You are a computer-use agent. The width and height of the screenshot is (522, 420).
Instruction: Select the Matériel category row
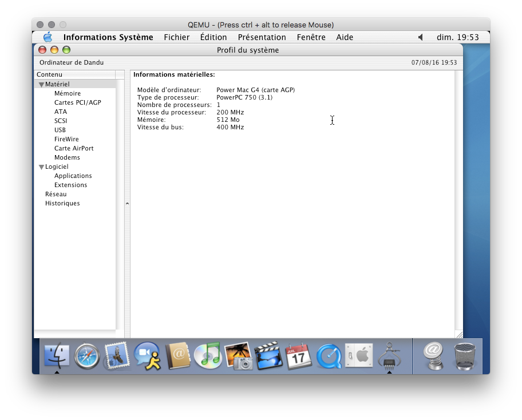[x=75, y=84]
